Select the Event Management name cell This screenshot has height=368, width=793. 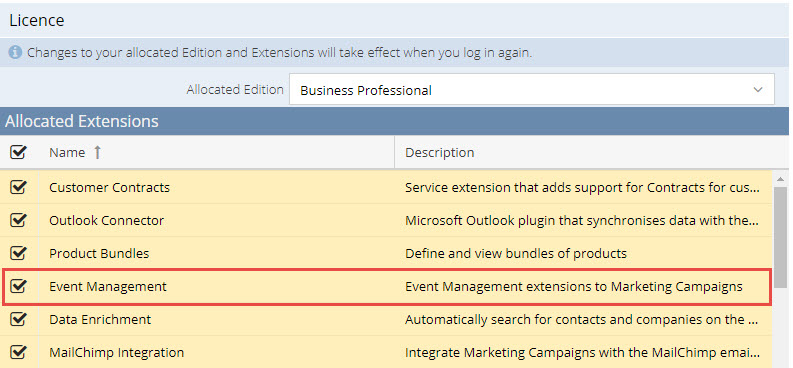108,287
